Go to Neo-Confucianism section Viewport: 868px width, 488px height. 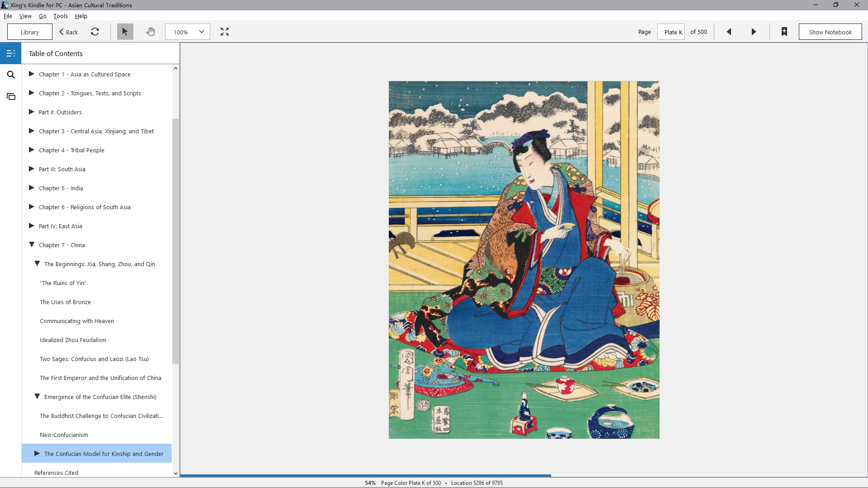tap(64, 435)
